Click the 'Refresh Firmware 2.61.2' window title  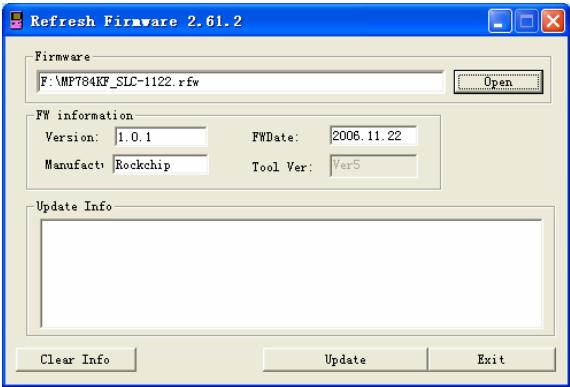click(136, 21)
